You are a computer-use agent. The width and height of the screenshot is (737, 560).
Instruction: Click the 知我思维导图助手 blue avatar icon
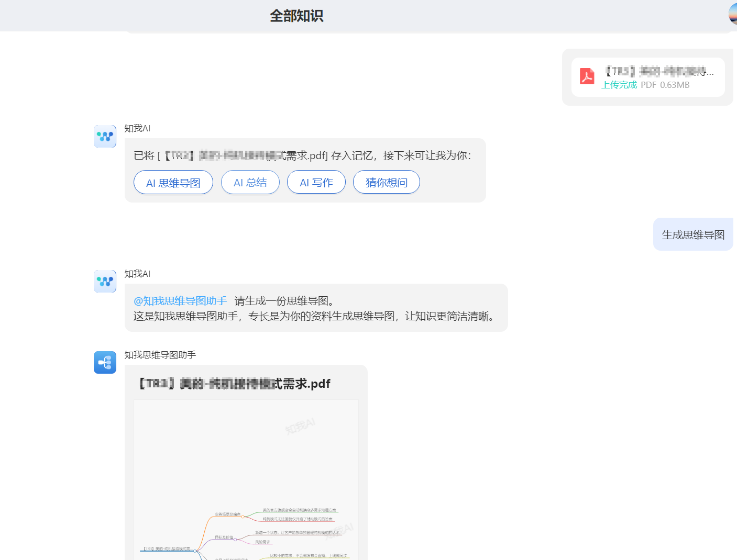[x=105, y=362]
